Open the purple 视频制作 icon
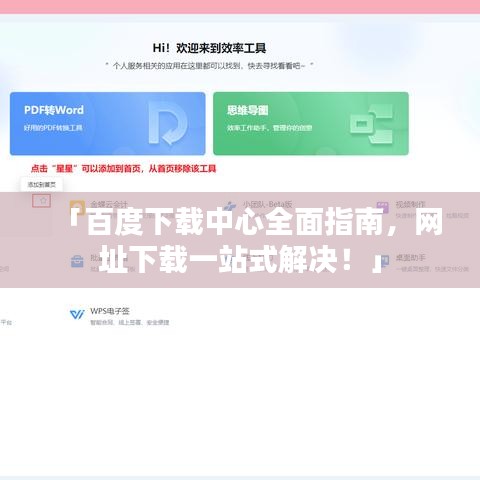The height and width of the screenshot is (480, 480). (x=382, y=207)
